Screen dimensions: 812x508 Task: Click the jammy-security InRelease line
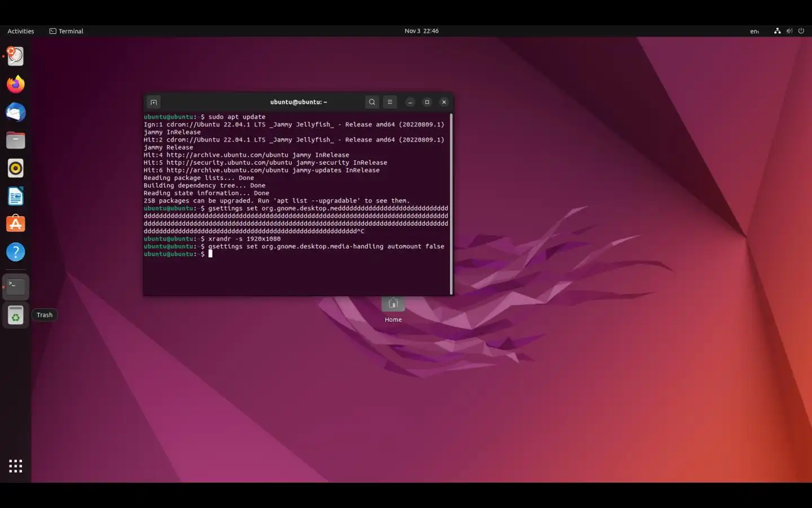[x=265, y=163]
